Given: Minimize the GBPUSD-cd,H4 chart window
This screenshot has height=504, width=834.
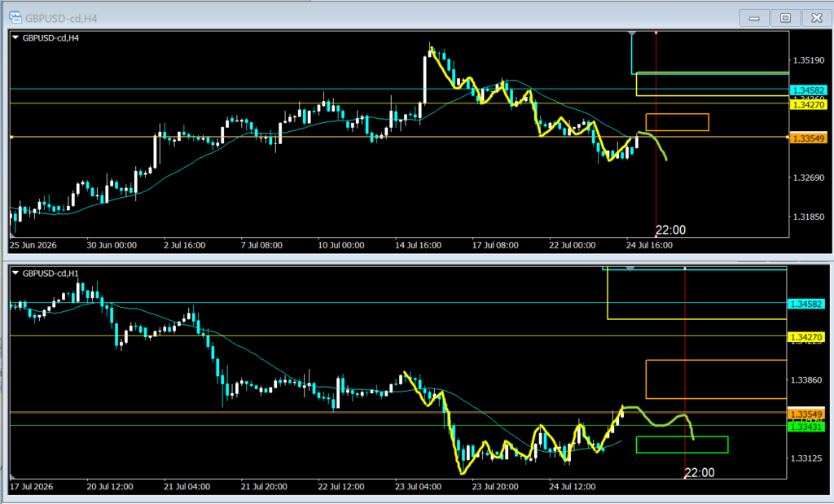Looking at the screenshot, I should (754, 18).
